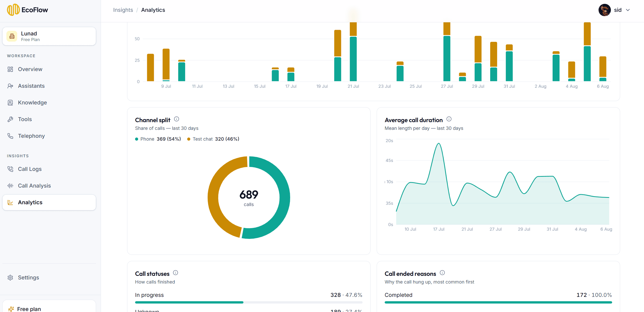Open the Settings gear icon
Image resolution: width=644 pixels, height=312 pixels.
[x=10, y=278]
